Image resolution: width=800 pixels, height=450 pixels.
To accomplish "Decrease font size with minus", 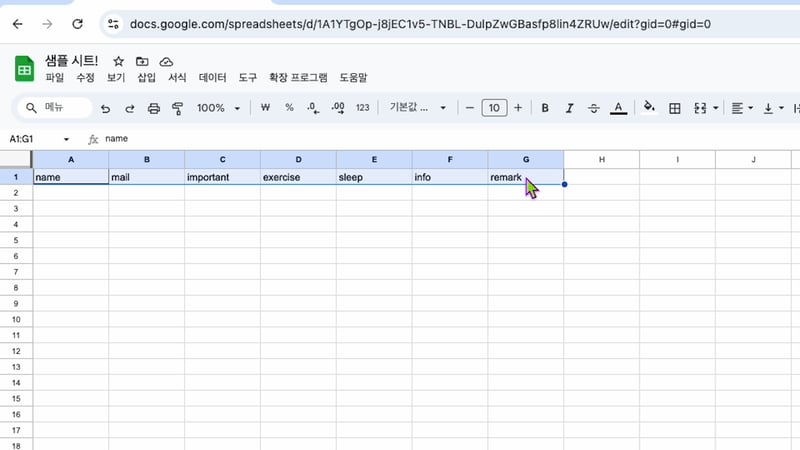I will pos(470,108).
